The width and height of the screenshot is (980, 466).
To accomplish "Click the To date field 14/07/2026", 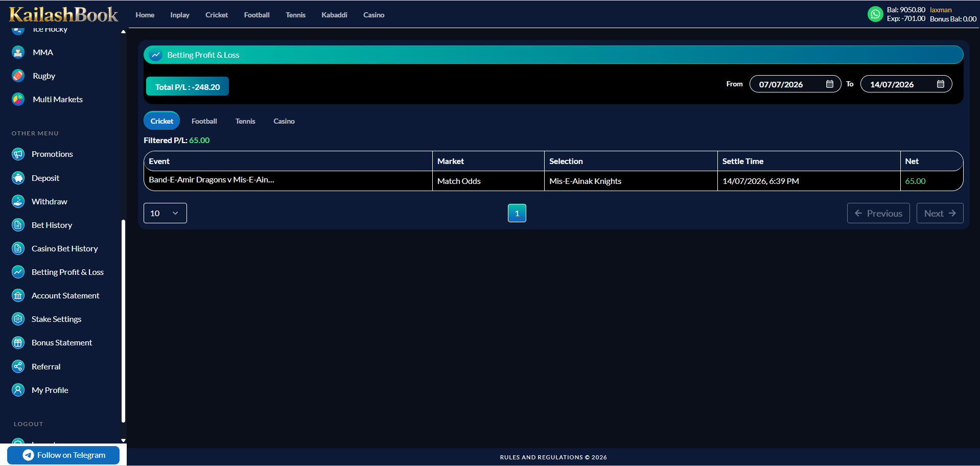I will coord(906,84).
